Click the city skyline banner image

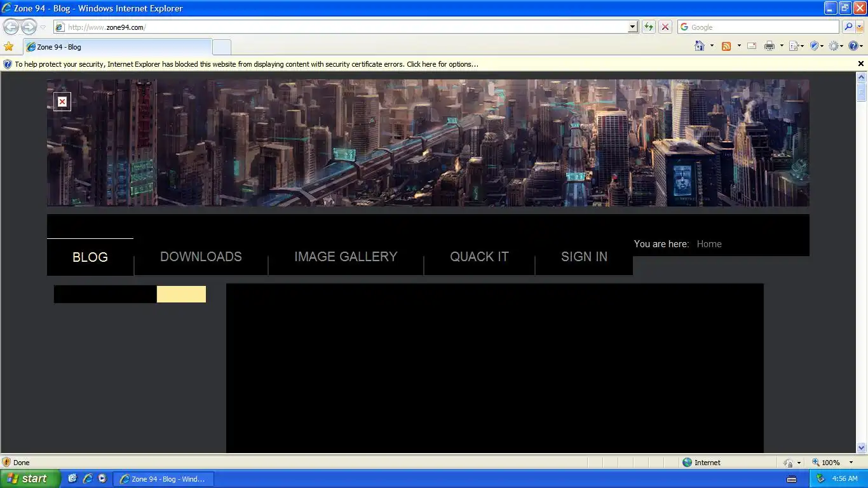tap(428, 142)
